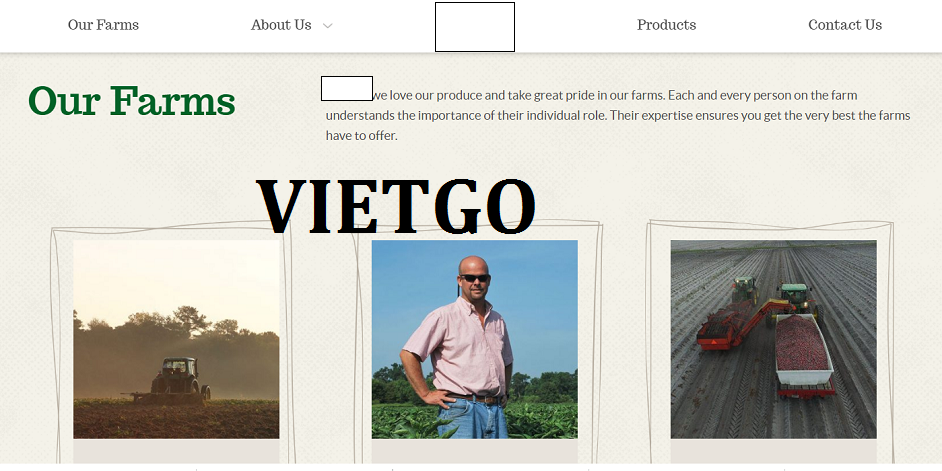Screen dimensions: 942x471
Task: Click the tractor silhouette in the misty field
Action: tap(173, 380)
